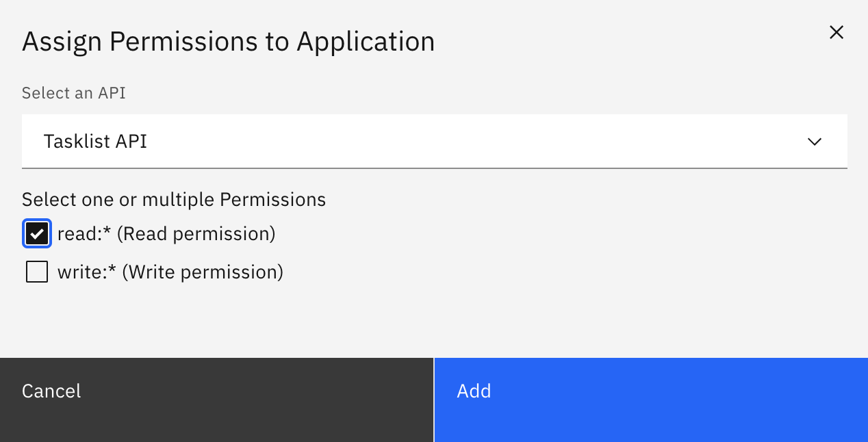Select a different API from the dropdown

[434, 142]
